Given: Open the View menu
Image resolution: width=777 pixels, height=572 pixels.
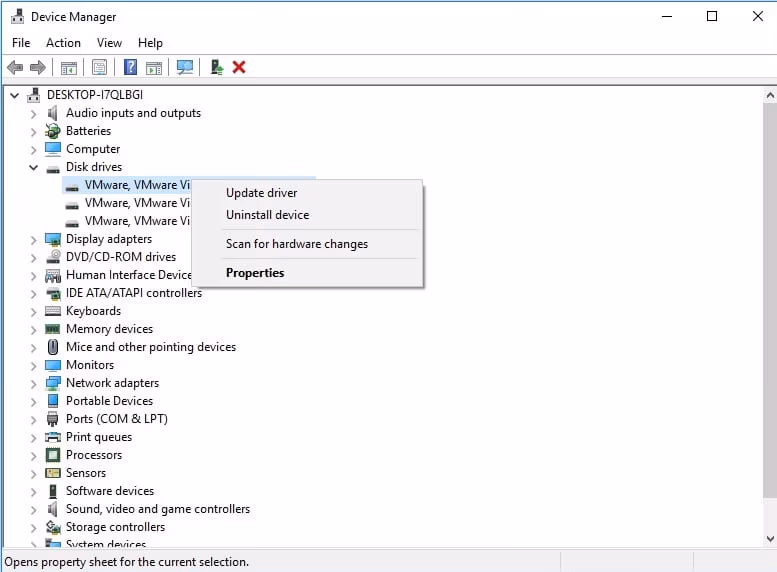Looking at the screenshot, I should point(109,43).
